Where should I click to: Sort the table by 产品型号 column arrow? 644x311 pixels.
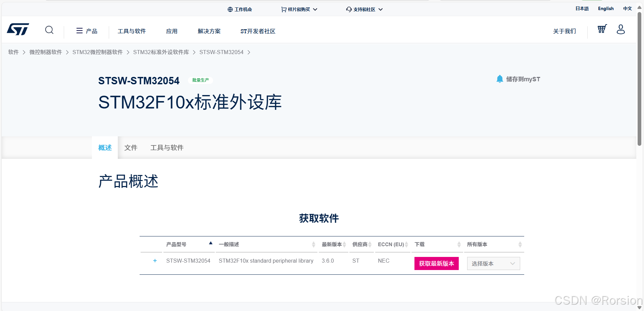tap(211, 243)
